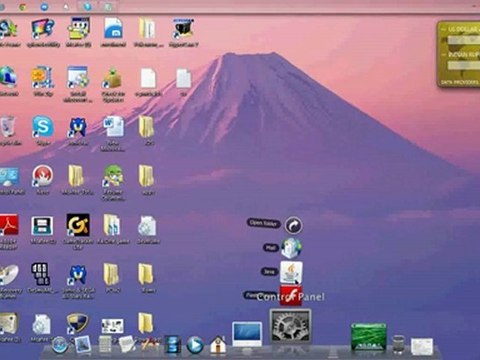480x360 pixels.
Task: Open the Preview photo icon in the dock
Action: click(82, 344)
